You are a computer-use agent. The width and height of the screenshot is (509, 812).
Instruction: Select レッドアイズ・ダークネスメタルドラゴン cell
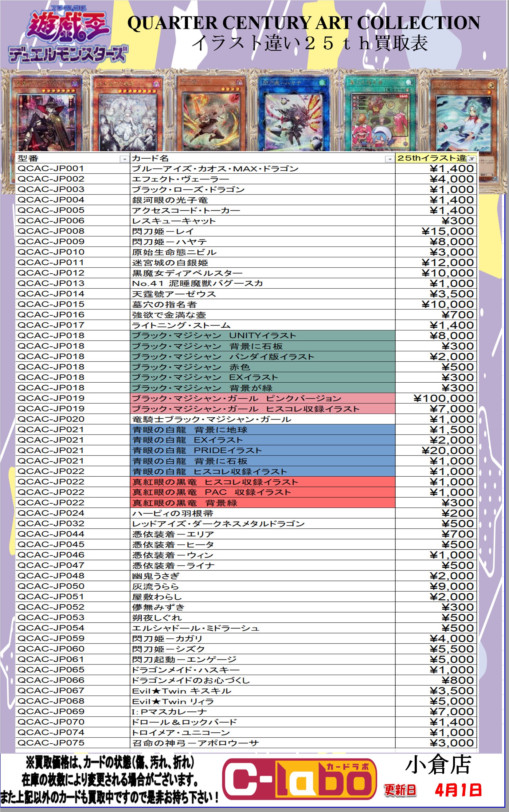pos(263,524)
